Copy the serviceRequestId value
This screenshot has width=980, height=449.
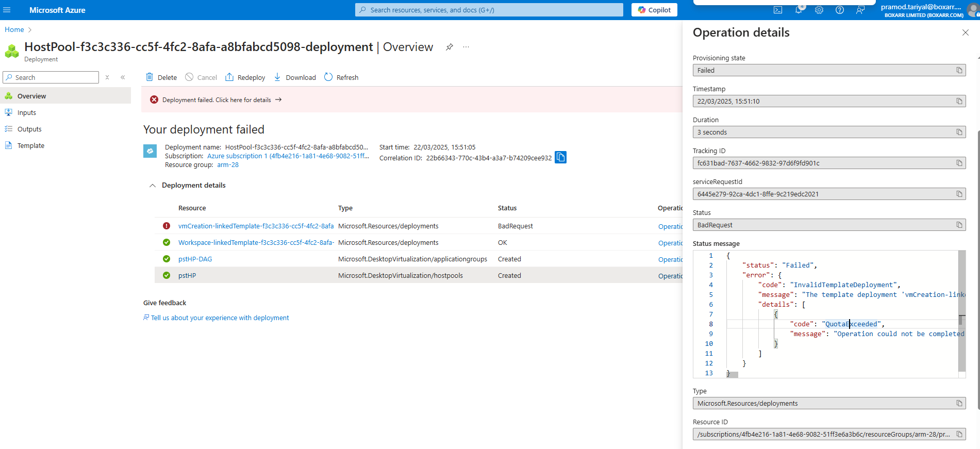pyautogui.click(x=959, y=194)
